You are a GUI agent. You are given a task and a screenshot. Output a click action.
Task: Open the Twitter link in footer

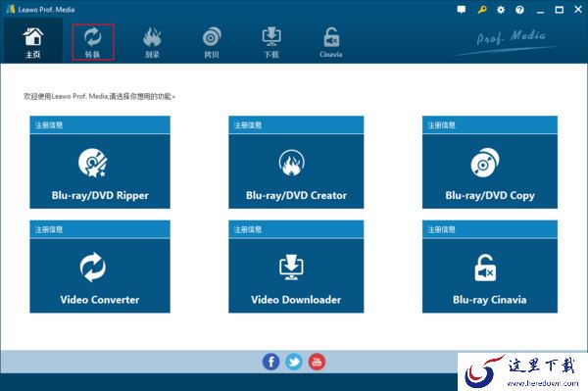point(294,362)
